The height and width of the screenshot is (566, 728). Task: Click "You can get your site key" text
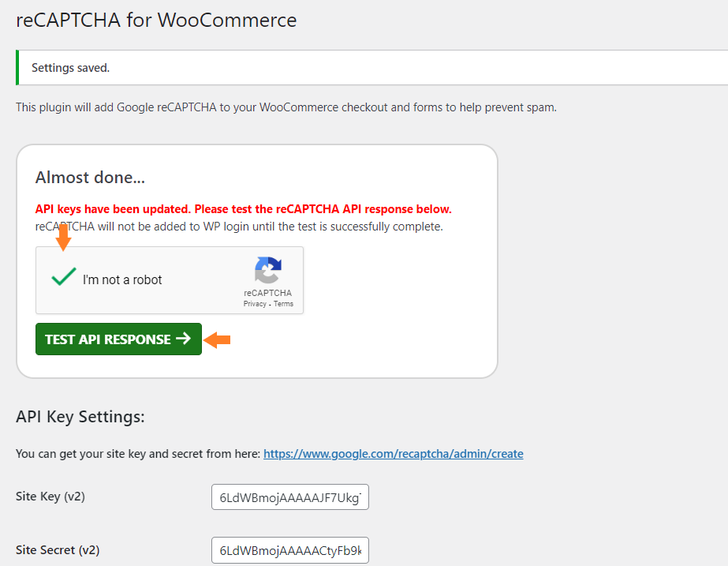(138, 454)
